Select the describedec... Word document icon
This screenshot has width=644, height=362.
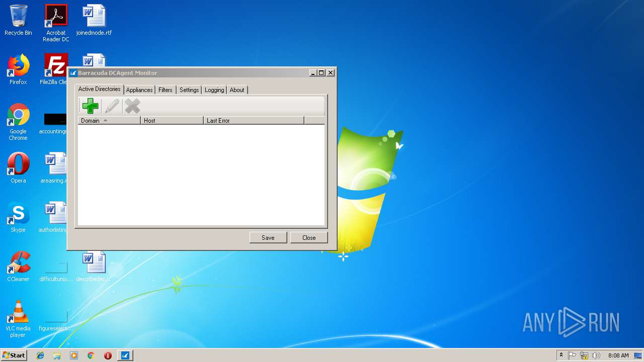pos(94,266)
